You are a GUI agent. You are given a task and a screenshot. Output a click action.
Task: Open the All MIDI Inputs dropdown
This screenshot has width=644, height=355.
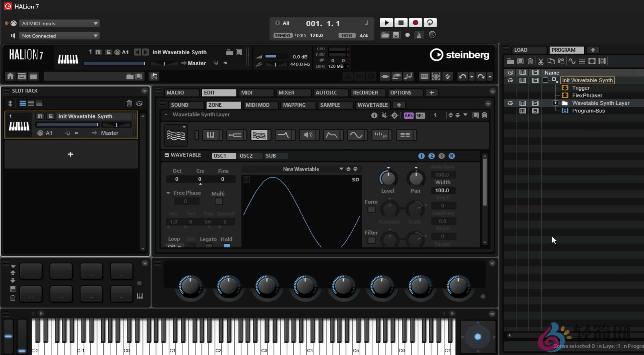pos(59,24)
